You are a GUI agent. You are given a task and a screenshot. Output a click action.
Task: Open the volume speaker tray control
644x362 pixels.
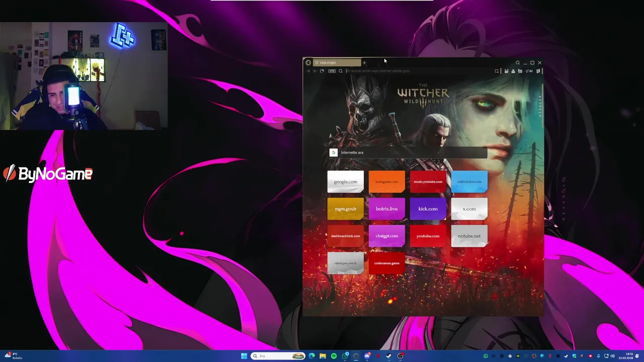(612, 356)
